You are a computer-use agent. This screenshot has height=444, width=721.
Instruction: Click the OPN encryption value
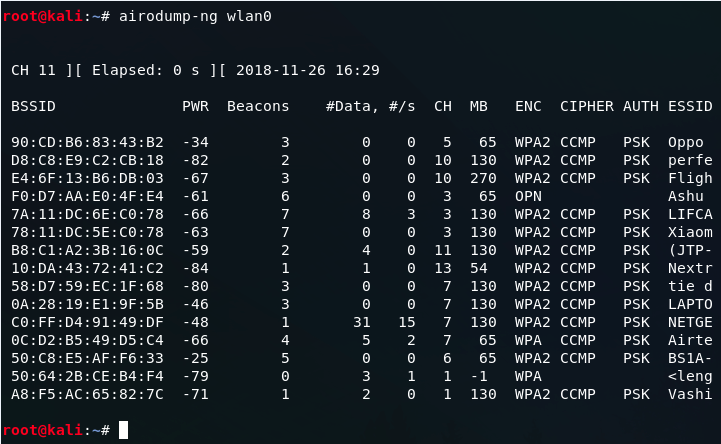click(527, 197)
